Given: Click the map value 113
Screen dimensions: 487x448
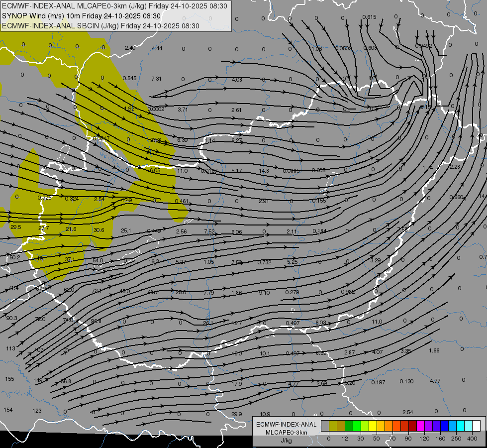Looking at the screenshot, I should [10, 348].
